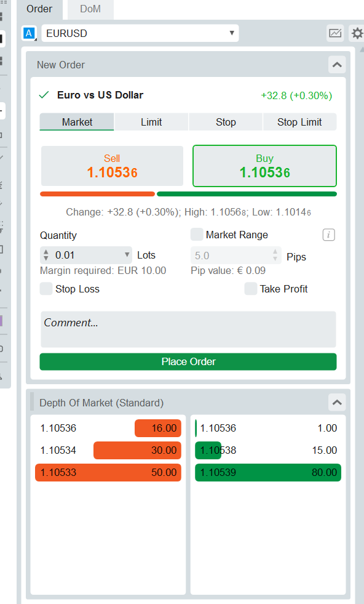This screenshot has width=364, height=604.
Task: Enable the Market Range checkbox
Action: tap(197, 235)
